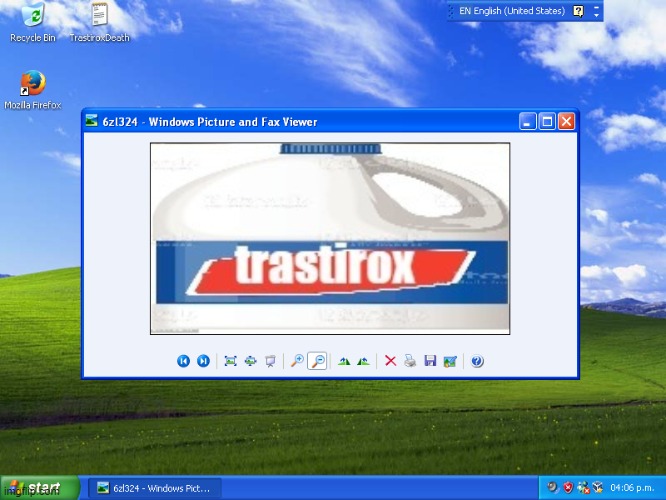
Task: Rotate the image clockwise
Action: [344, 361]
